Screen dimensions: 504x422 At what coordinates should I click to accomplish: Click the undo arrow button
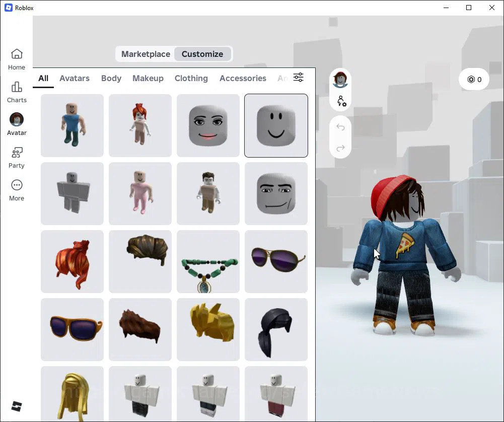pyautogui.click(x=340, y=127)
